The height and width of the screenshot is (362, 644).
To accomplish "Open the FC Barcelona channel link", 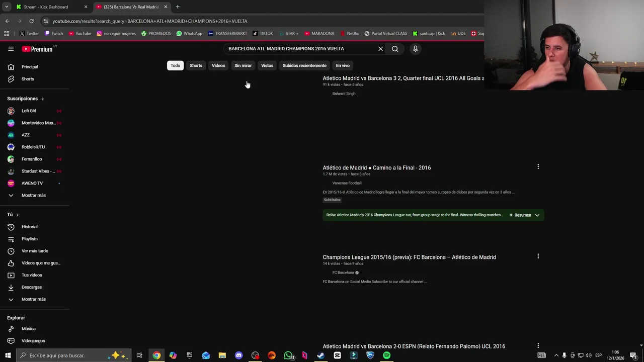I will pyautogui.click(x=343, y=273).
